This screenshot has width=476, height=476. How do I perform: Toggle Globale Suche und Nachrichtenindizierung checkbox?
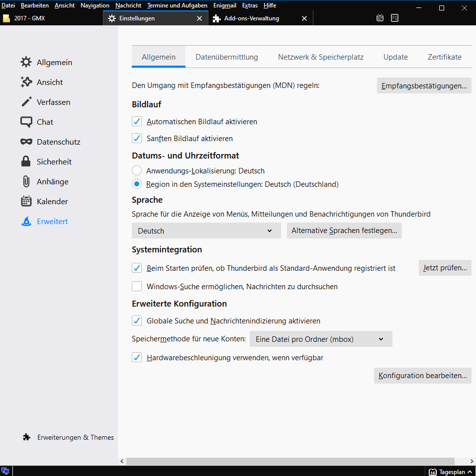tap(137, 320)
